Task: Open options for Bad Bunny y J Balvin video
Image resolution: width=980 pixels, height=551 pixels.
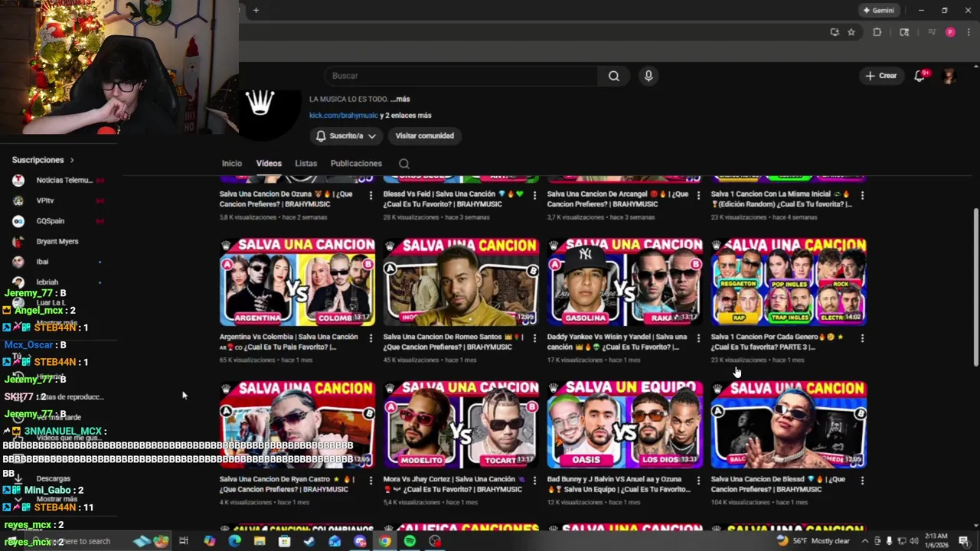Action: point(698,481)
